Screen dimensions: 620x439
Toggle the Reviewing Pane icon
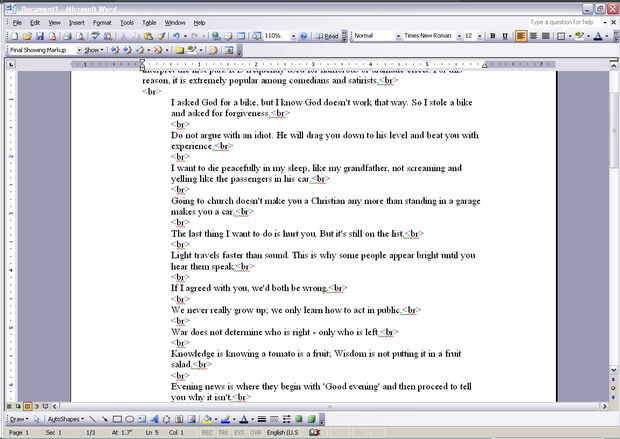pos(229,50)
